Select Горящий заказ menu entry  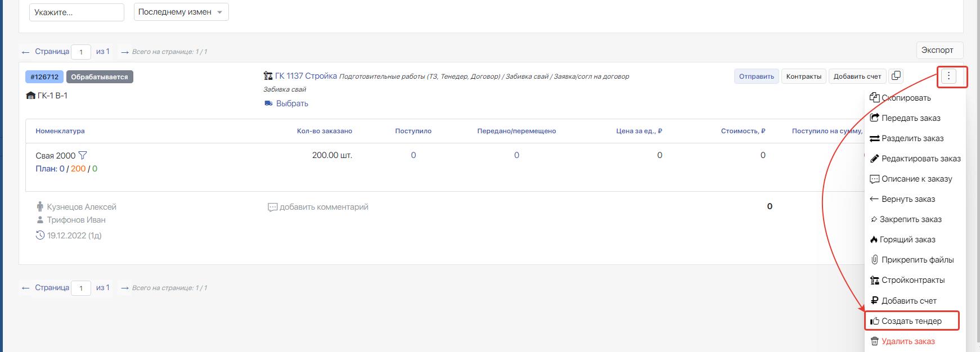(x=907, y=240)
